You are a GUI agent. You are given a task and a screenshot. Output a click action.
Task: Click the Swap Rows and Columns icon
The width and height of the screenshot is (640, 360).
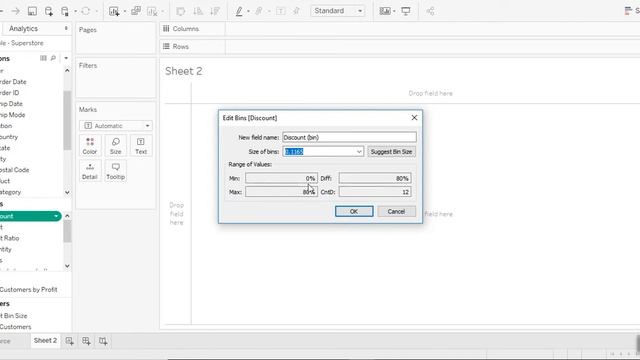(180, 11)
